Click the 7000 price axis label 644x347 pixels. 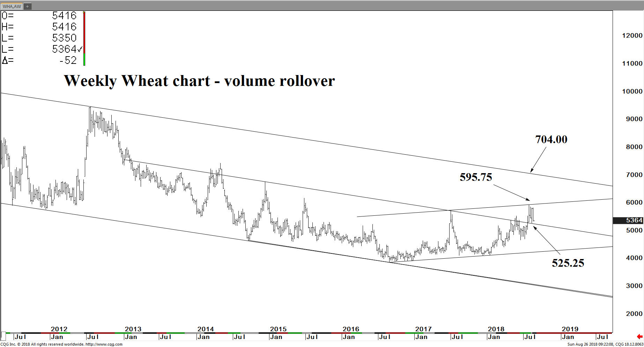634,175
